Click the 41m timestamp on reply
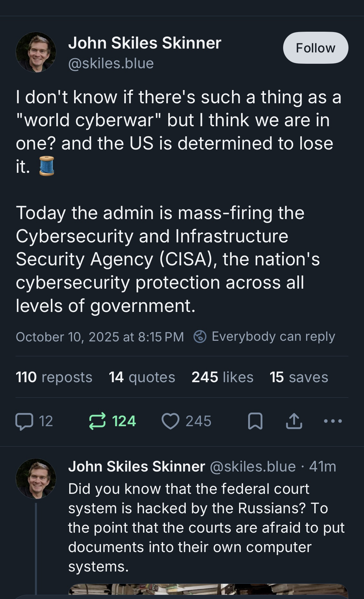Screen dimensions: 364x599 click(323, 467)
